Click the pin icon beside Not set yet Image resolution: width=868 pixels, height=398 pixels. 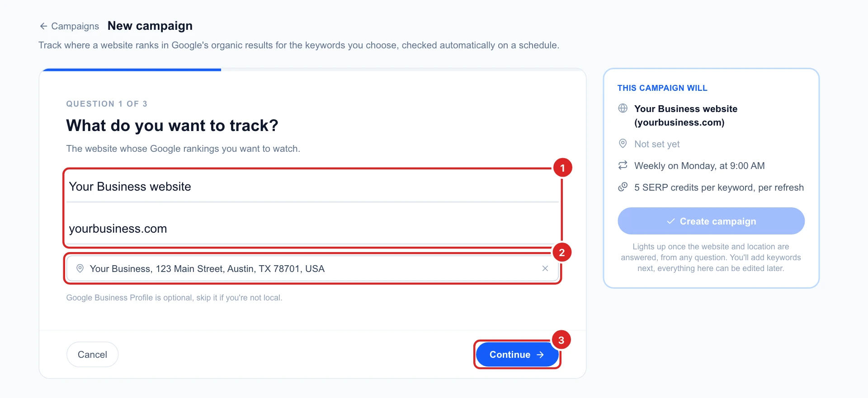[x=623, y=144]
